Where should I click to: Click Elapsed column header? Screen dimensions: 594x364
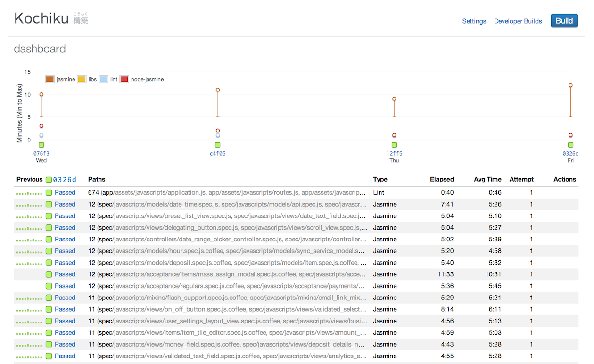click(442, 179)
